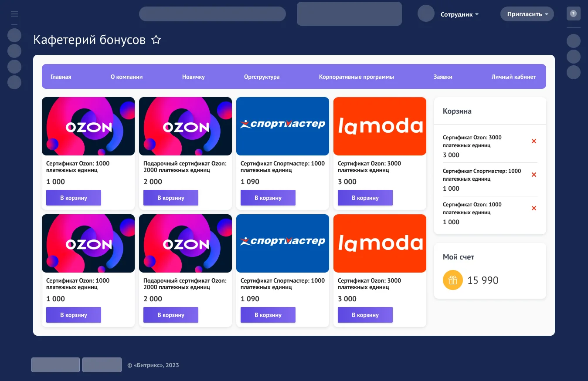Open top-row Спортмастер card image

pyautogui.click(x=282, y=126)
